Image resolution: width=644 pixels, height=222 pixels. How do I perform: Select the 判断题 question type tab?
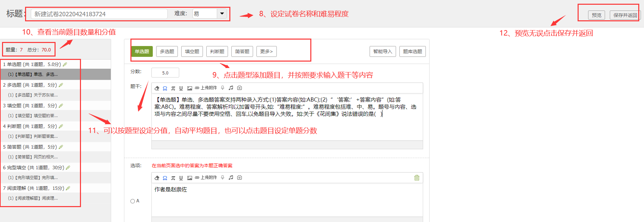click(x=217, y=51)
